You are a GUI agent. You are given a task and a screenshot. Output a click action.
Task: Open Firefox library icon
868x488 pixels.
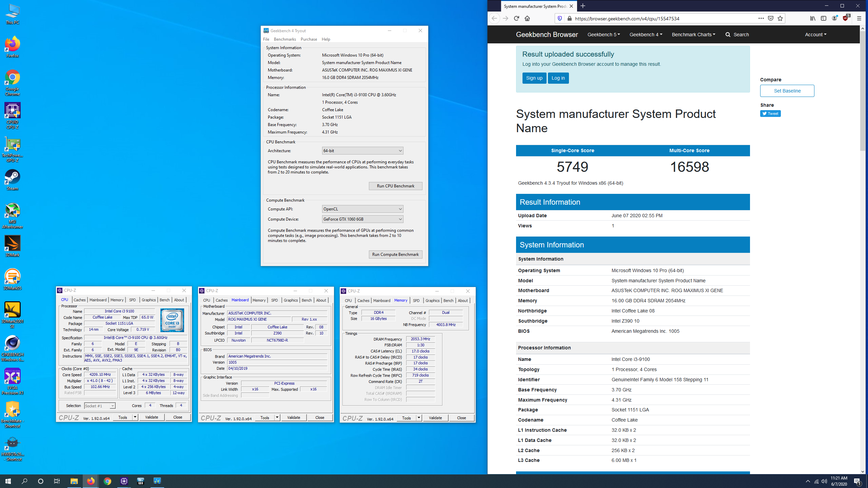[x=813, y=18]
